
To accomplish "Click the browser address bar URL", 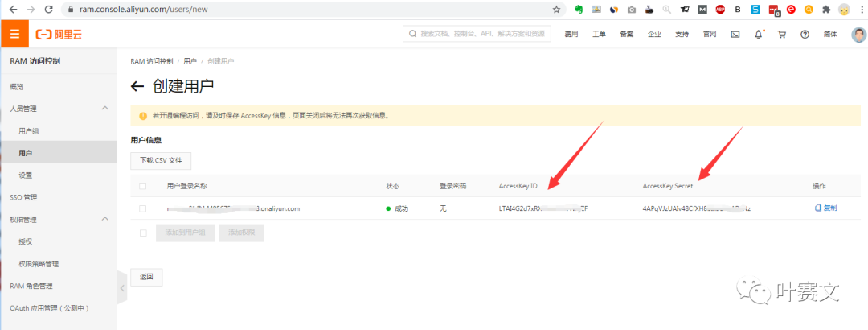I will pyautogui.click(x=144, y=10).
